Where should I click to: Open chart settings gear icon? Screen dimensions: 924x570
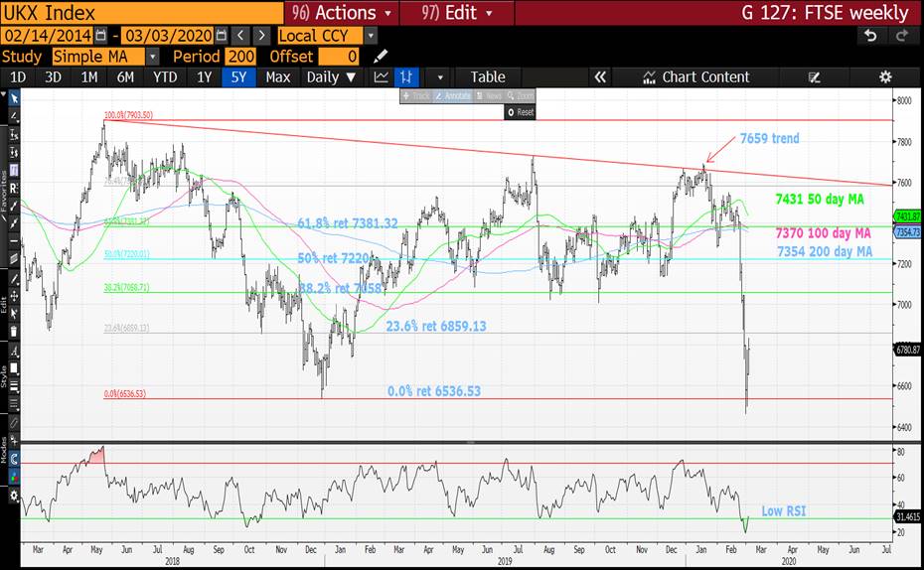click(x=885, y=77)
